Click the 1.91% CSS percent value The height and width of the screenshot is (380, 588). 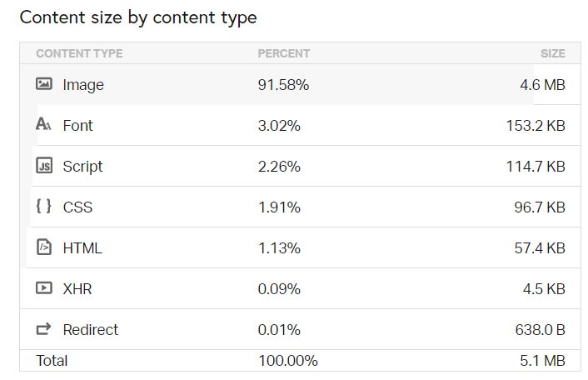(x=279, y=207)
